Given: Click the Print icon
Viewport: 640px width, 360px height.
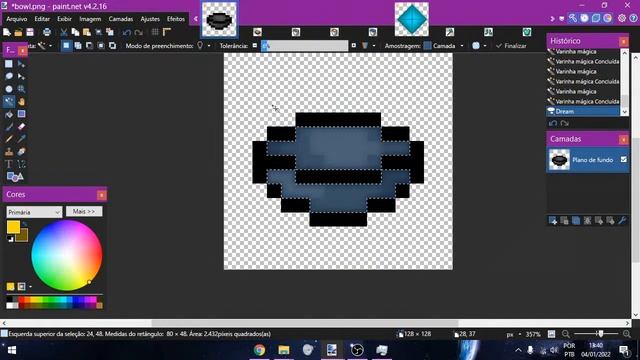Looking at the screenshot, I should click(x=47, y=32).
